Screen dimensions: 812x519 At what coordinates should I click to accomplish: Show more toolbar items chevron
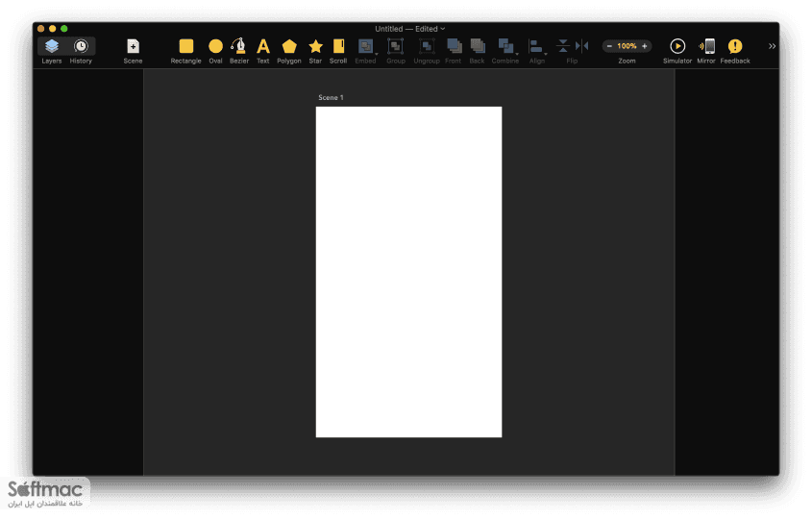click(773, 47)
